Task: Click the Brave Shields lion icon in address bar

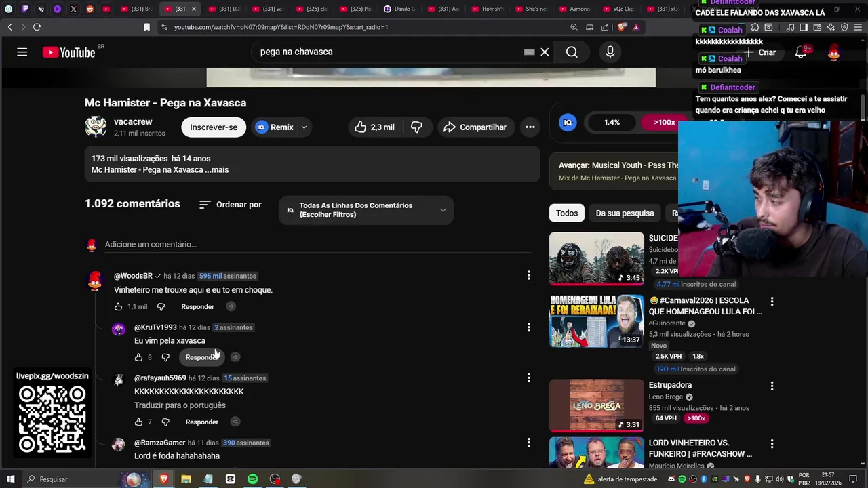Action: [622, 27]
